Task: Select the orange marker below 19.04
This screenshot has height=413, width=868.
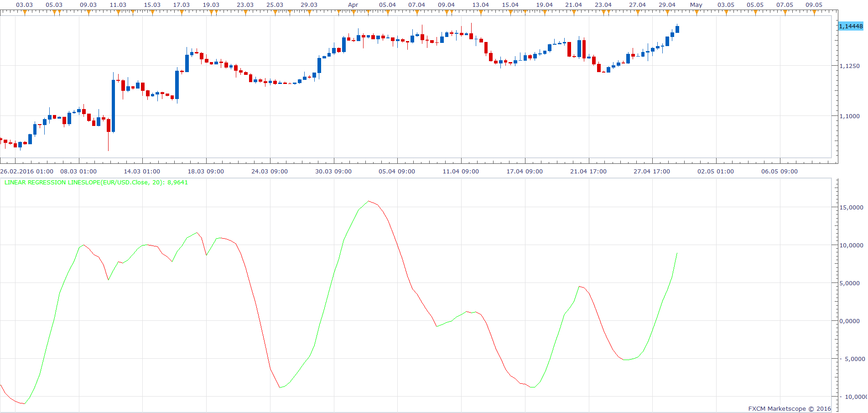Action: point(545,12)
